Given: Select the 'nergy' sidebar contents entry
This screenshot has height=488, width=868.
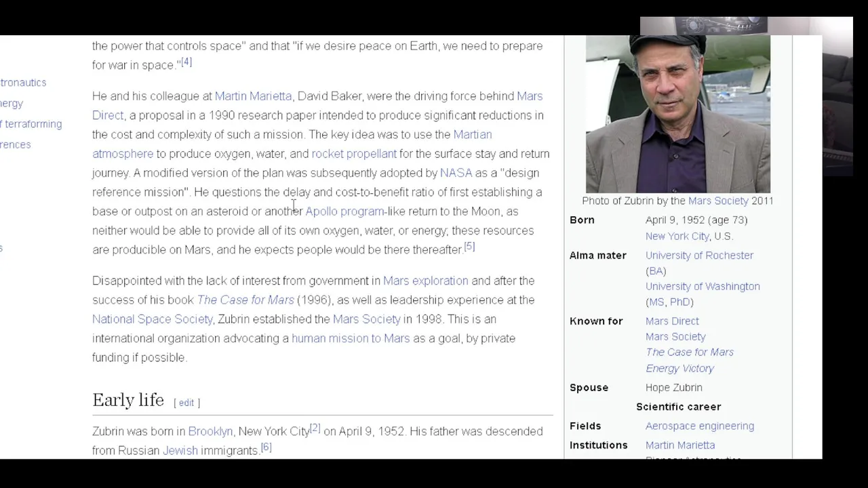Looking at the screenshot, I should [12, 104].
